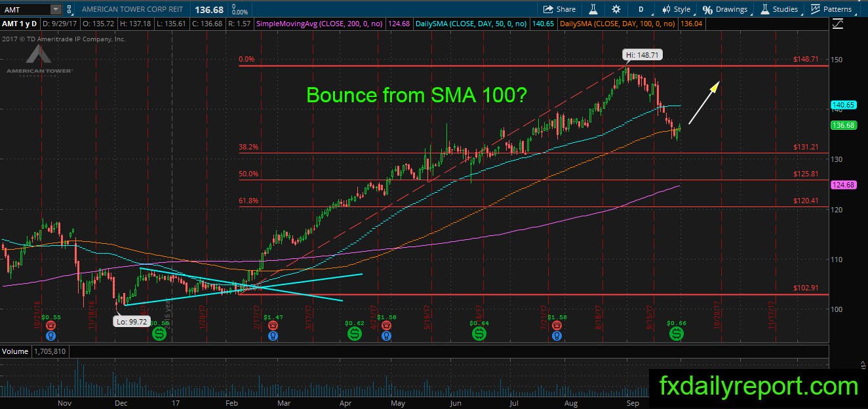Click the $102.91 level label
The width and height of the screenshot is (868, 409).
click(806, 288)
